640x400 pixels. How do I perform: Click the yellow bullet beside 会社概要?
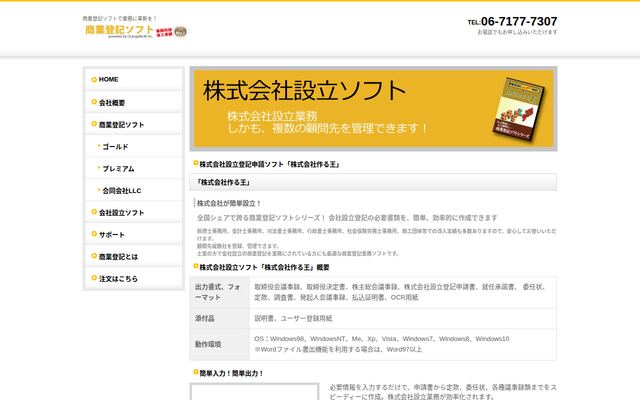(x=94, y=102)
